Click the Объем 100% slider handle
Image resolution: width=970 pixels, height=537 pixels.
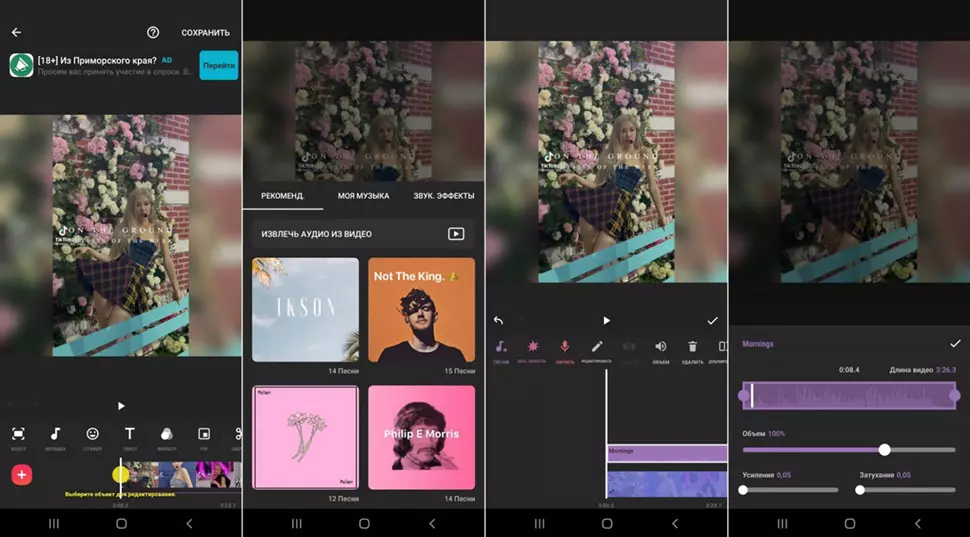(x=884, y=449)
